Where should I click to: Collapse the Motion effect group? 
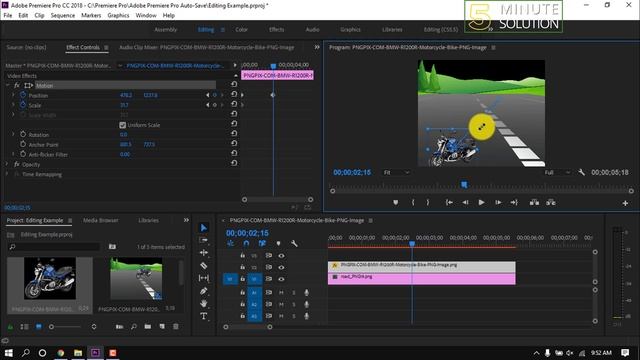[x=7, y=85]
